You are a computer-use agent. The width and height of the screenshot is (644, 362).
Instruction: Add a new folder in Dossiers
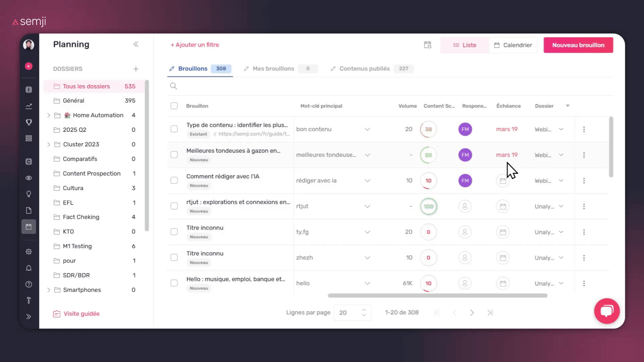(136, 69)
